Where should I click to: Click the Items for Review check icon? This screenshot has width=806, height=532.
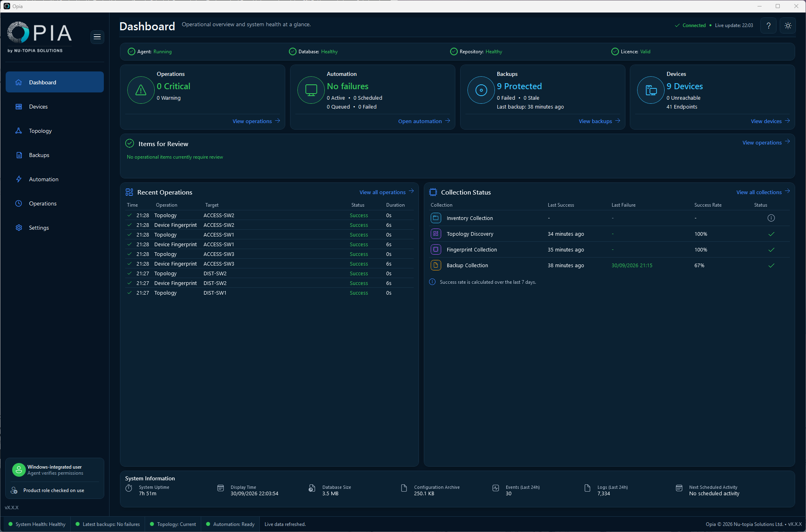tap(130, 143)
